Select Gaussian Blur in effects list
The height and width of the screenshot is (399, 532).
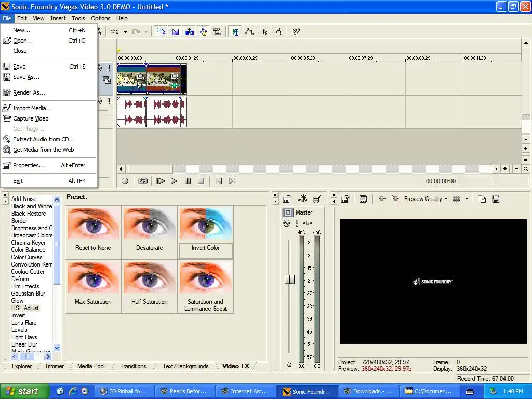pyautogui.click(x=28, y=294)
